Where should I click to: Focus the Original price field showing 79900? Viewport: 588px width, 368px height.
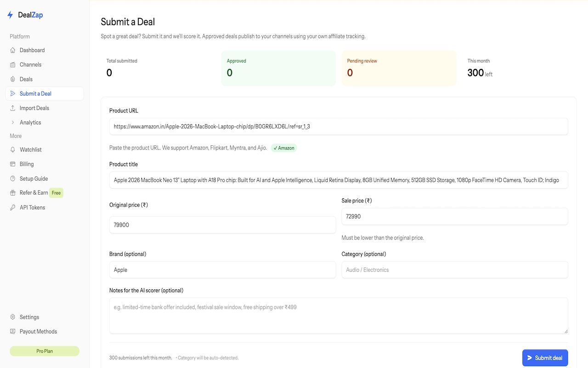[222, 225]
